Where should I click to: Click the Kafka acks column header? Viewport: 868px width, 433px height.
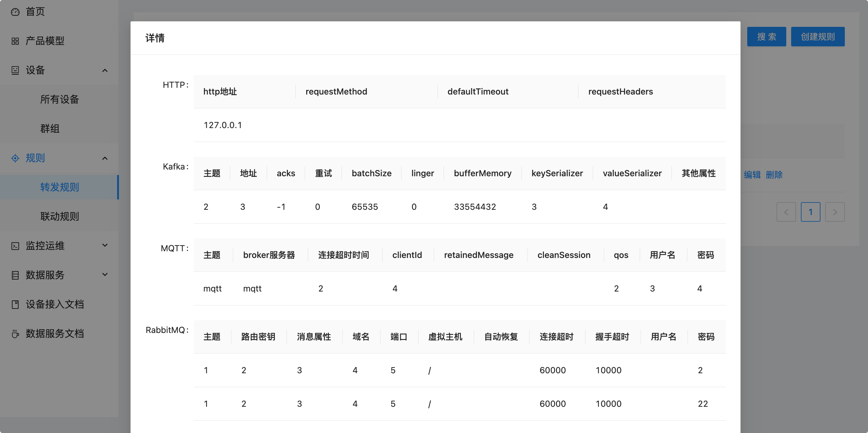coord(286,173)
